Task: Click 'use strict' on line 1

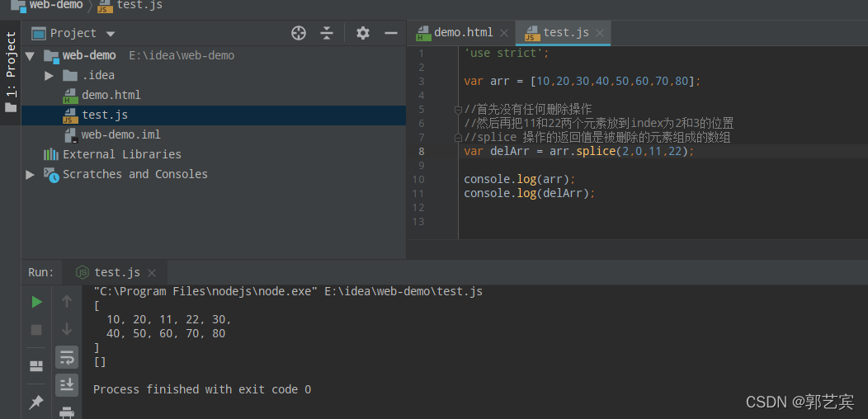Action: pyautogui.click(x=507, y=53)
